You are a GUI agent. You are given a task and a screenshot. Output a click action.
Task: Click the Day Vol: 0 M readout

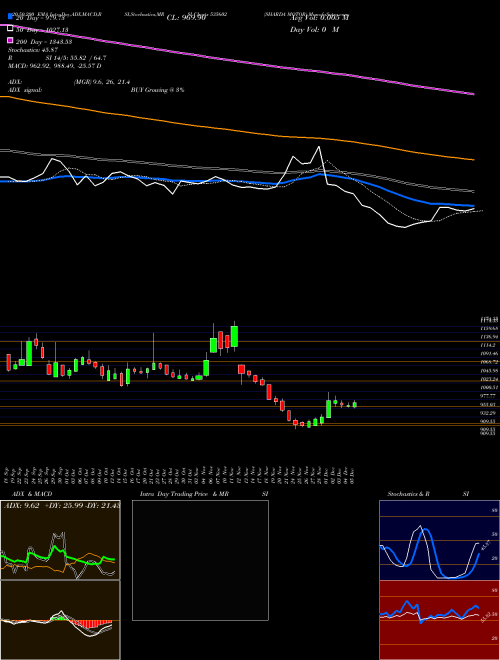[314, 29]
